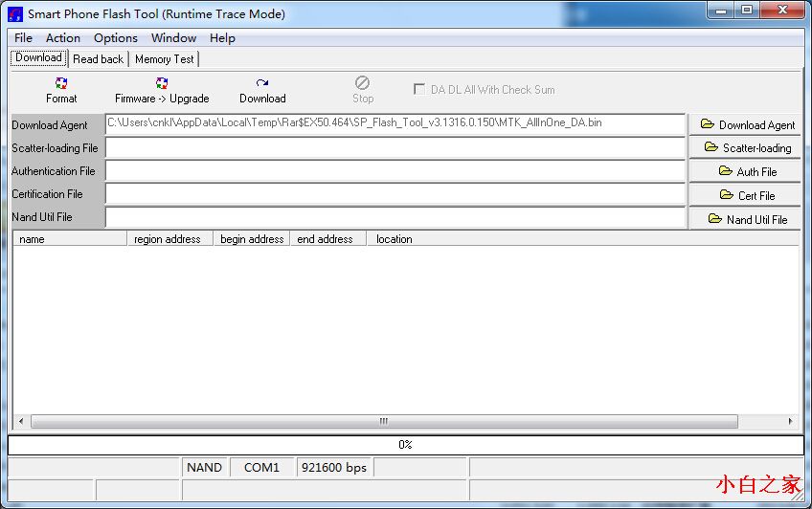
Task: Click the Nand Util File input field
Action: (x=395, y=217)
